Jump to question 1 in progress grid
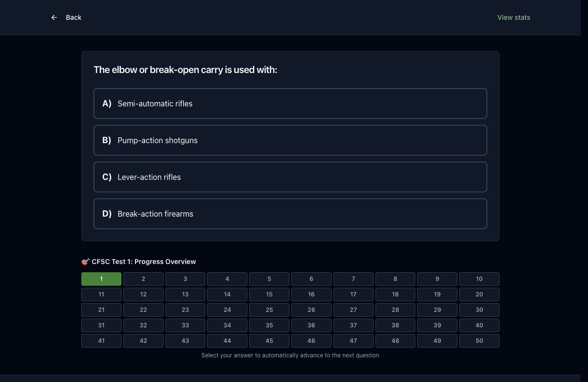 coord(101,279)
